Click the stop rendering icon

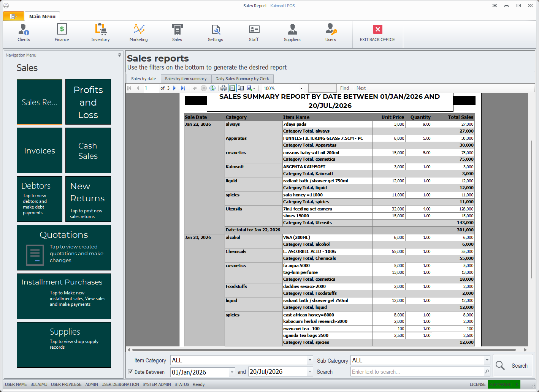coord(204,88)
